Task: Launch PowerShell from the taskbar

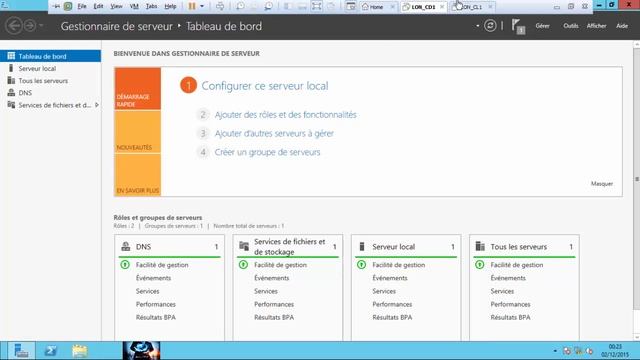Action: click(x=51, y=351)
